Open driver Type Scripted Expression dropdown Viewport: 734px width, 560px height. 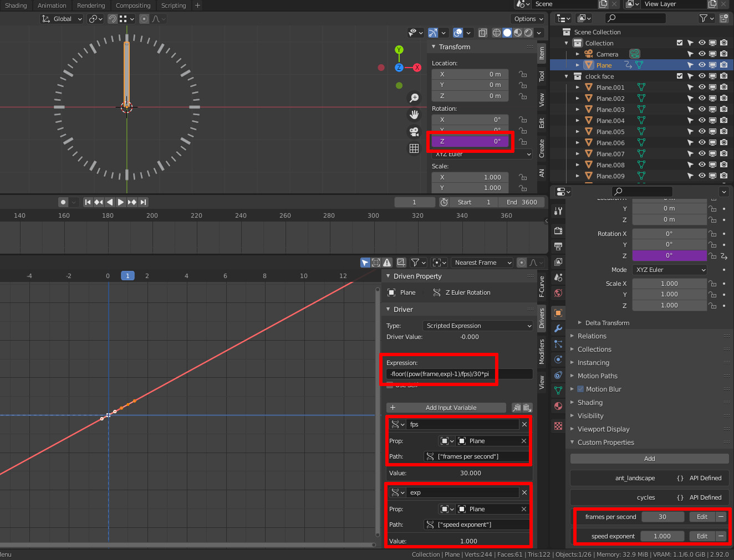click(477, 326)
